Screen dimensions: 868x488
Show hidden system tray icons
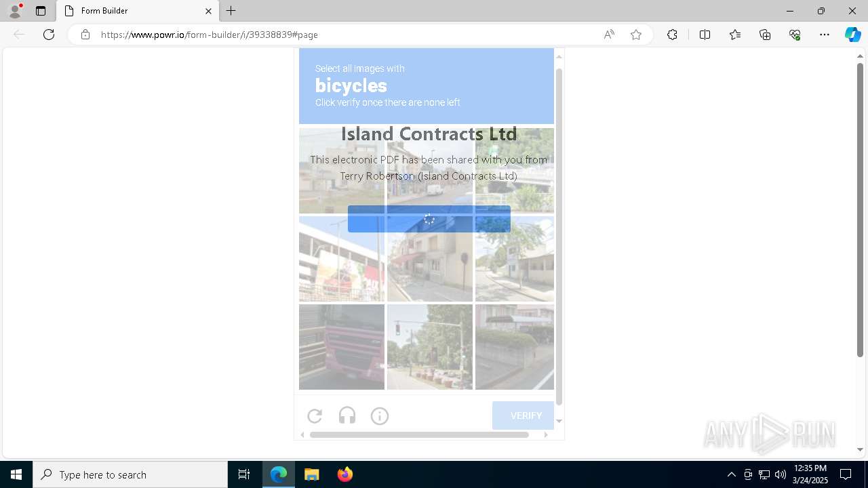[731, 474]
